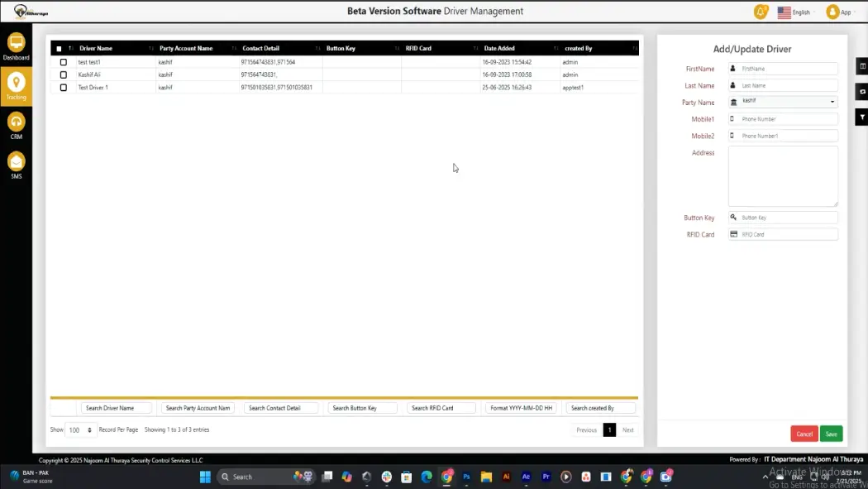Change the records per page selector
Image resolution: width=868 pixels, height=489 pixels.
80,429
